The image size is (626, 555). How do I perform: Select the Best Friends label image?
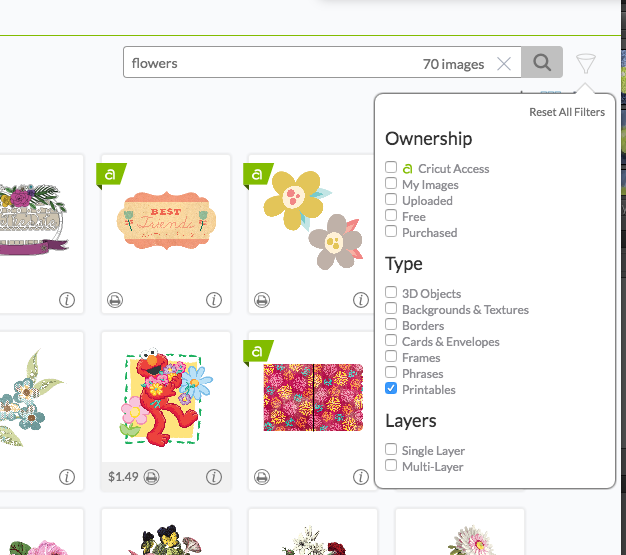tap(166, 221)
